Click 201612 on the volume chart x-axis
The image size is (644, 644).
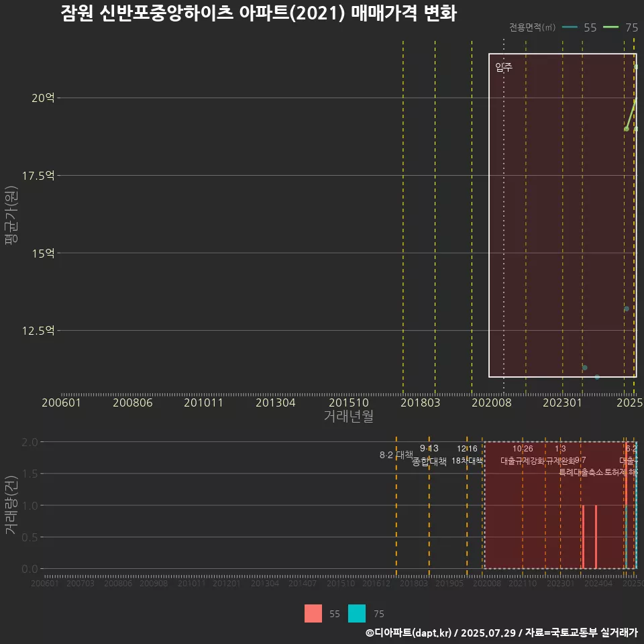376,583
